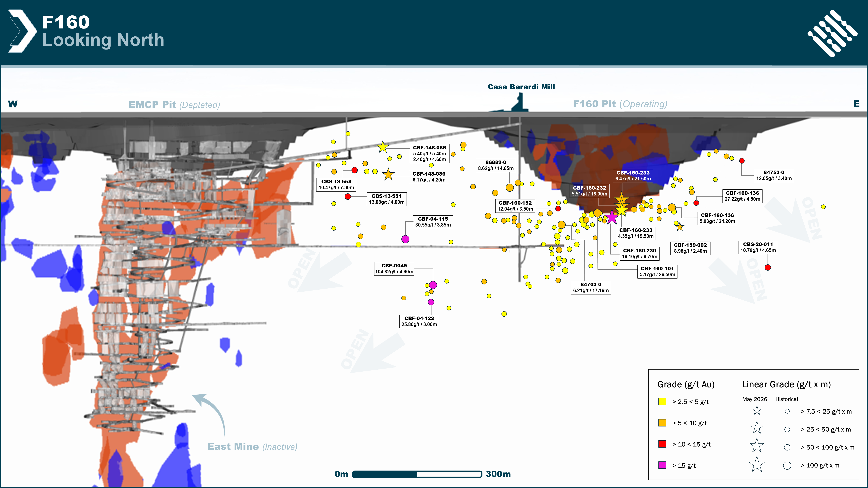The width and height of the screenshot is (868, 488).
Task: Click the 'E' east direction marker
Action: pyautogui.click(x=856, y=104)
